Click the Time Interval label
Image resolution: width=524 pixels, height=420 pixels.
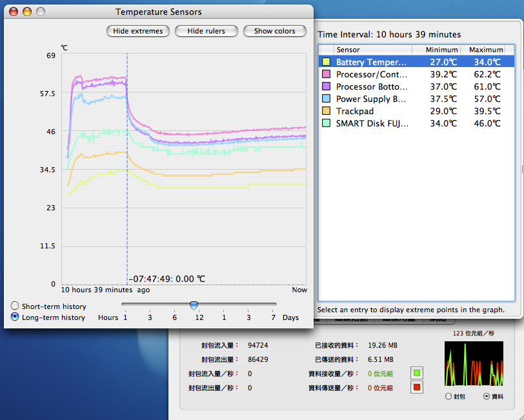click(389, 34)
